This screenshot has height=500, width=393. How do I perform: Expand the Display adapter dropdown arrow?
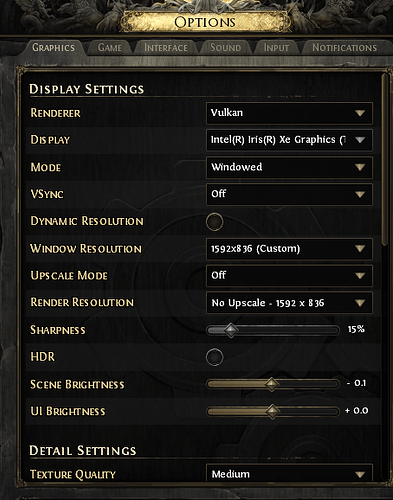coord(360,140)
